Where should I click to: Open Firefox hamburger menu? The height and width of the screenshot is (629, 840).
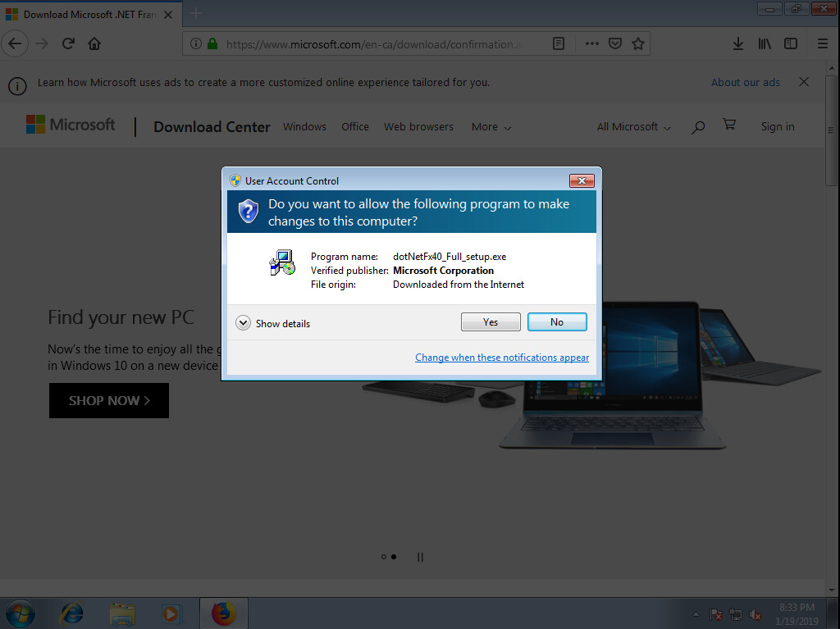(823, 44)
